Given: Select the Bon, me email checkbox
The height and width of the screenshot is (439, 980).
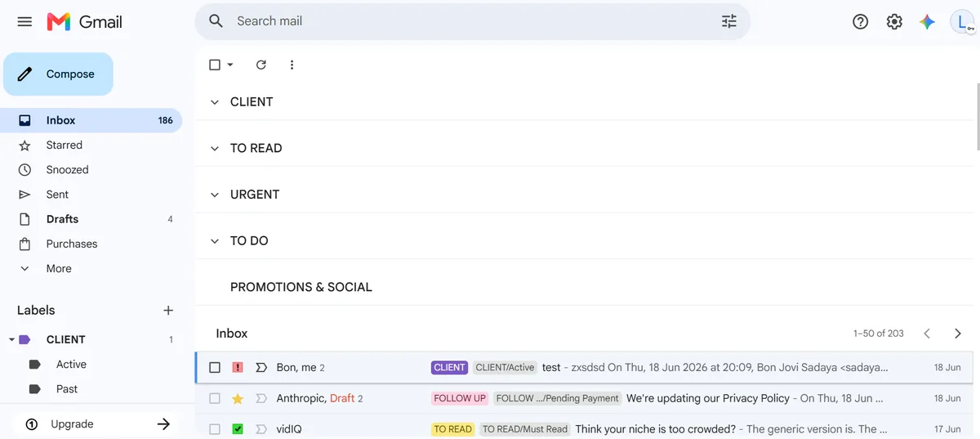Looking at the screenshot, I should pyautogui.click(x=215, y=368).
